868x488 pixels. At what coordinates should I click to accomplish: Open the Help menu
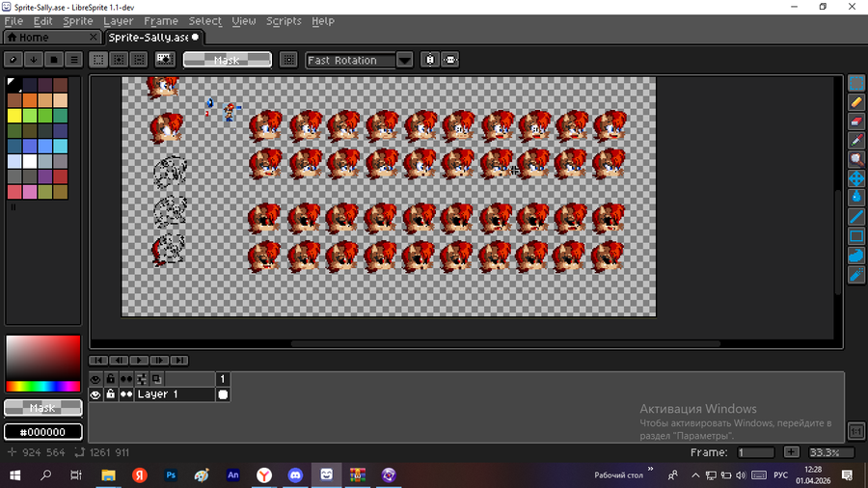tap(323, 21)
